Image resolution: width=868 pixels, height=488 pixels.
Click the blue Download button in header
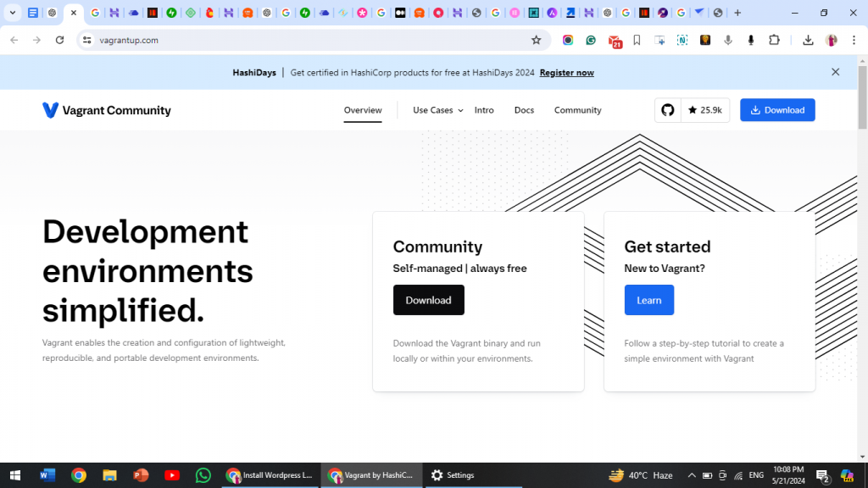pyautogui.click(x=777, y=110)
